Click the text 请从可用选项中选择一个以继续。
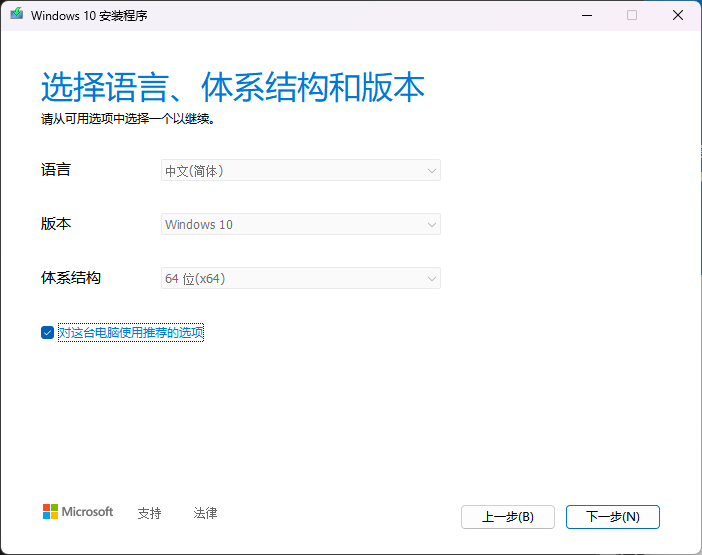The width and height of the screenshot is (702, 555). (x=128, y=119)
